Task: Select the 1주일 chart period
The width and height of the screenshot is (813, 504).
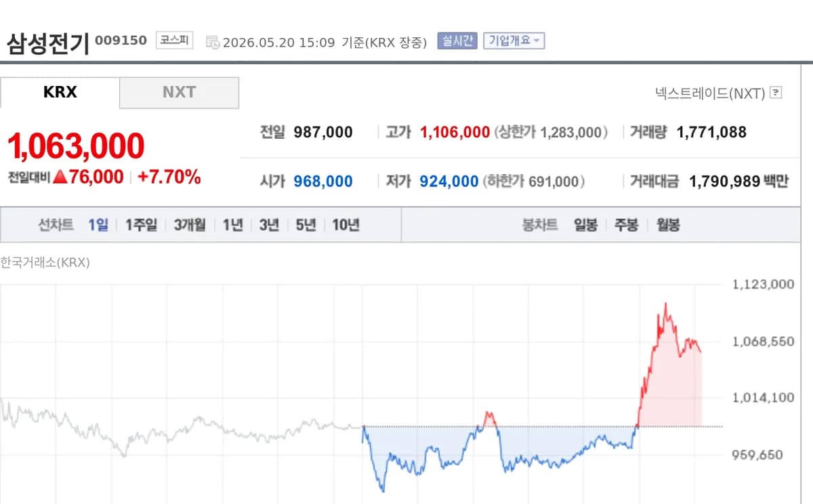Action: 141,225
